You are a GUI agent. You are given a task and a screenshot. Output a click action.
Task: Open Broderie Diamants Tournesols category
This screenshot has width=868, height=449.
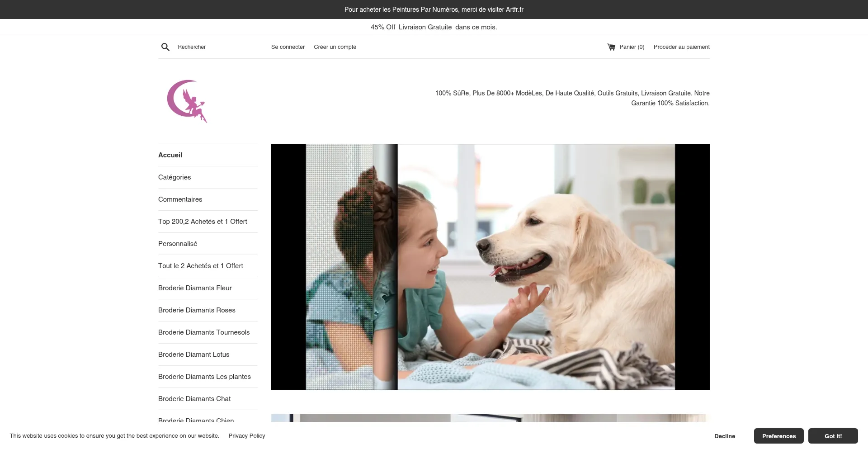click(204, 332)
